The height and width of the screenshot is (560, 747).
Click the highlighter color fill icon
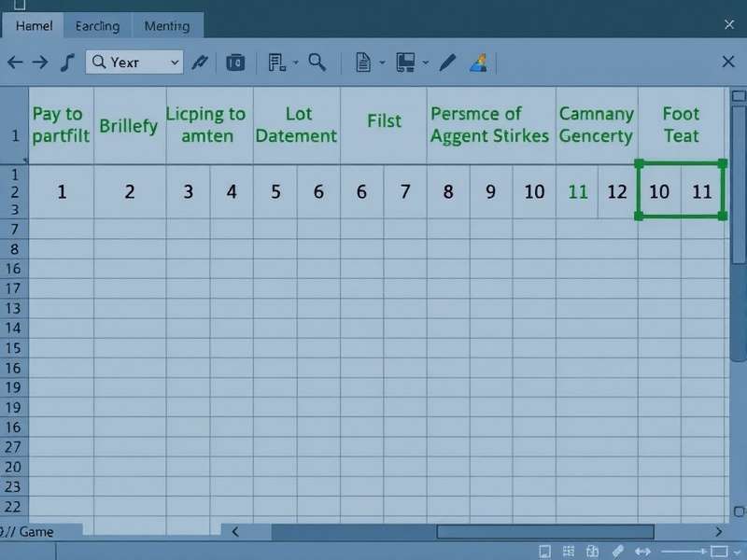coord(478,63)
